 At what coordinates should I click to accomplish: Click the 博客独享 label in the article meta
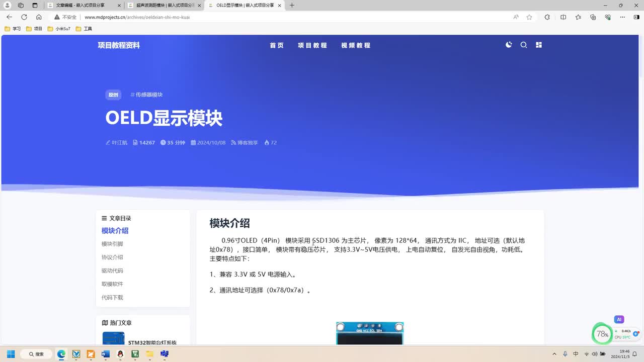coord(245,143)
